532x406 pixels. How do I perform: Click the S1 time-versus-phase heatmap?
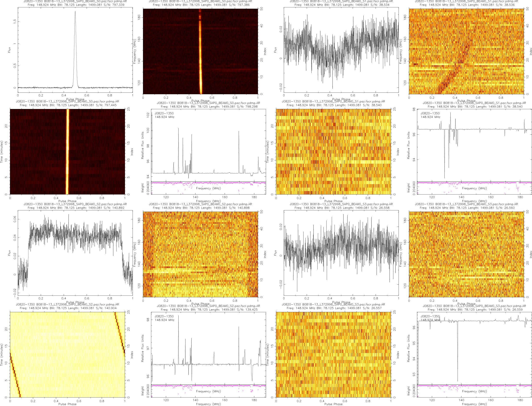(x=333, y=152)
